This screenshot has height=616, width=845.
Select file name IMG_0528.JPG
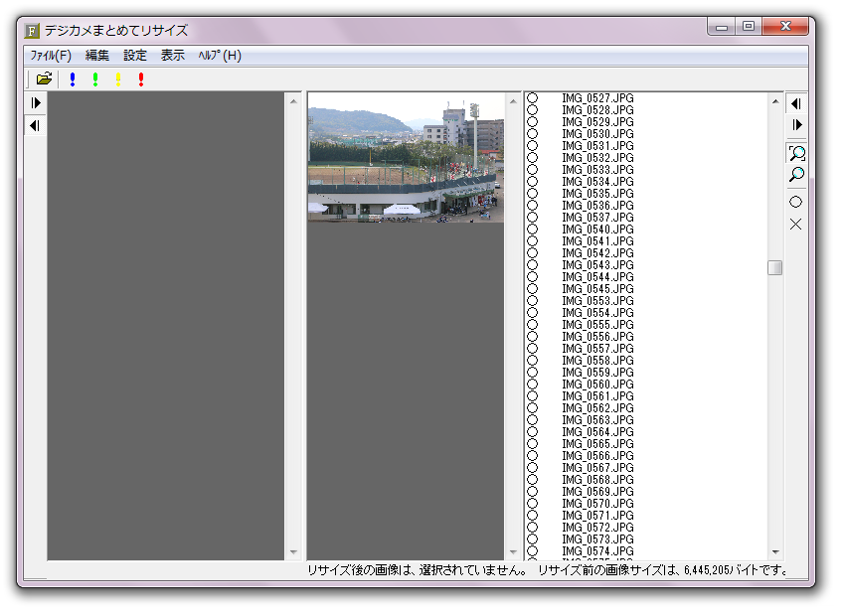point(597,110)
